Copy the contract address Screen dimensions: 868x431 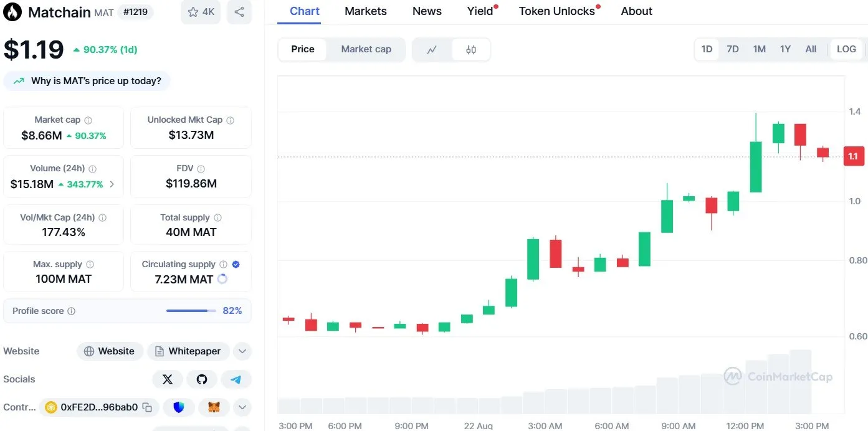(x=147, y=407)
